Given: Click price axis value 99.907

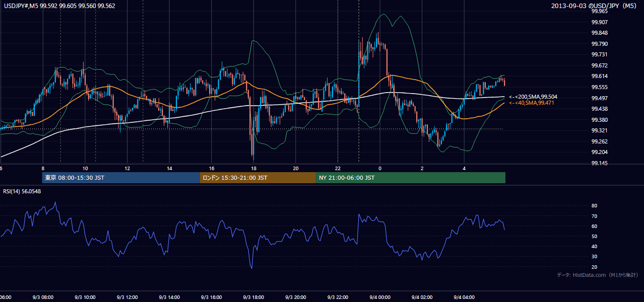Looking at the screenshot, I should (x=599, y=22).
